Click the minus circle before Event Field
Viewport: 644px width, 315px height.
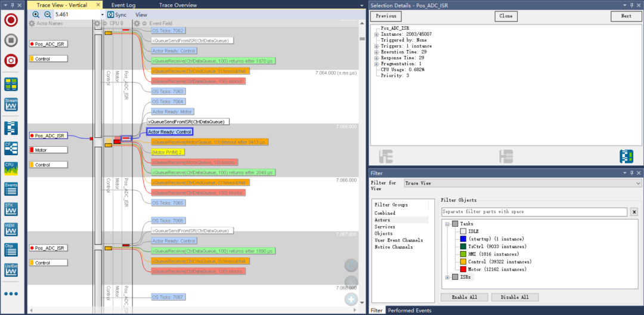144,23
